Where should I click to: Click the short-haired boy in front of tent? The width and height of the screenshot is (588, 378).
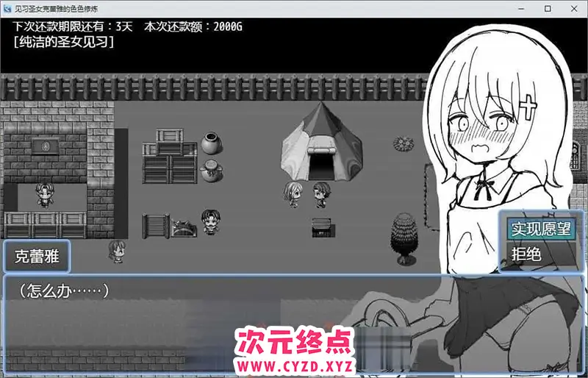click(321, 194)
